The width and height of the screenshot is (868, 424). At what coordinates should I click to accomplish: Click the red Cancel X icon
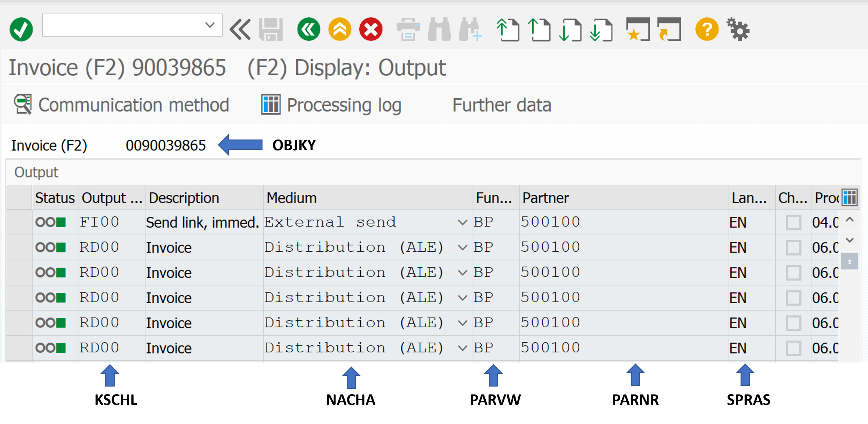click(371, 29)
